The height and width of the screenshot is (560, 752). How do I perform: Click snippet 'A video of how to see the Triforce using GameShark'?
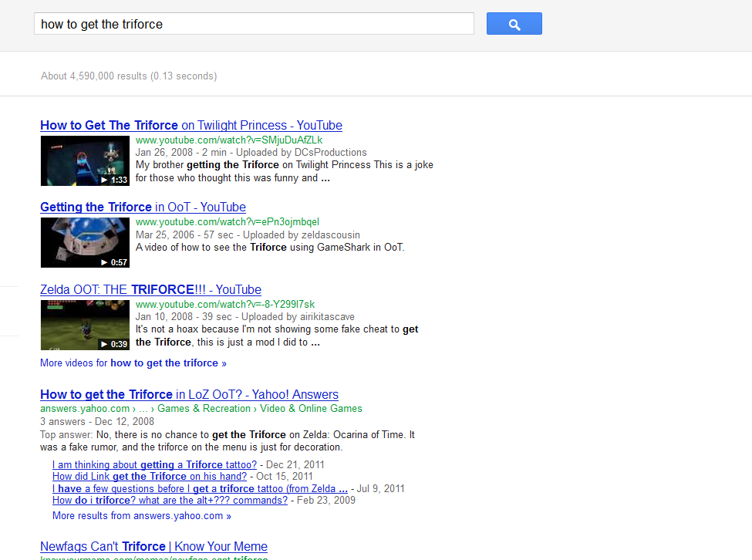(270, 248)
